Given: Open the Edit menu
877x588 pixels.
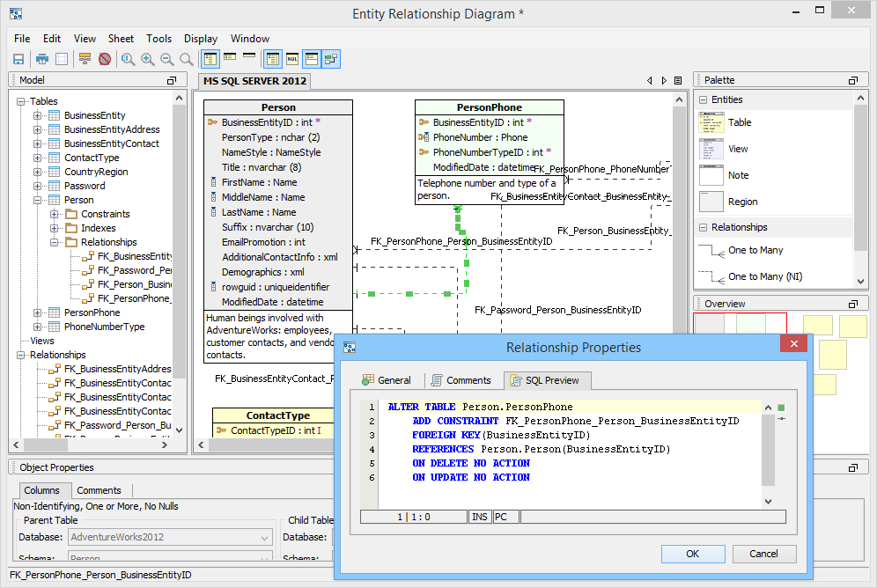Looking at the screenshot, I should tap(52, 39).
